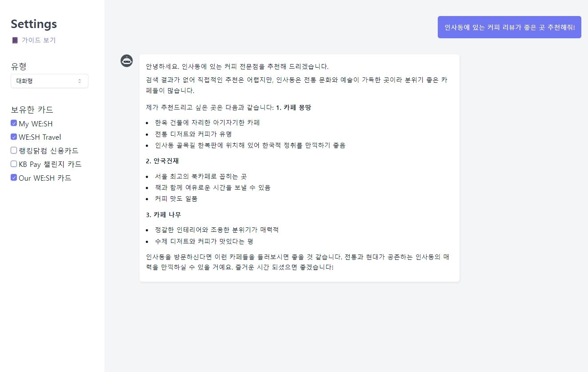Enable the 랭킹닭컴 신용카드 checkbox
588x372 pixels.
tap(14, 150)
